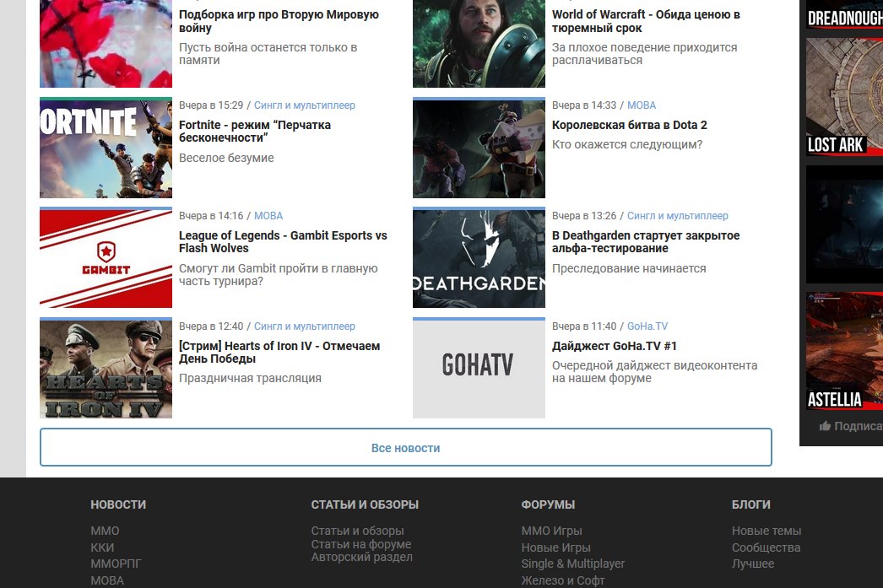Image resolution: width=883 pixels, height=588 pixels.
Task: Click Fortnite subtitle 'Веселое безумие'
Action: [226, 158]
